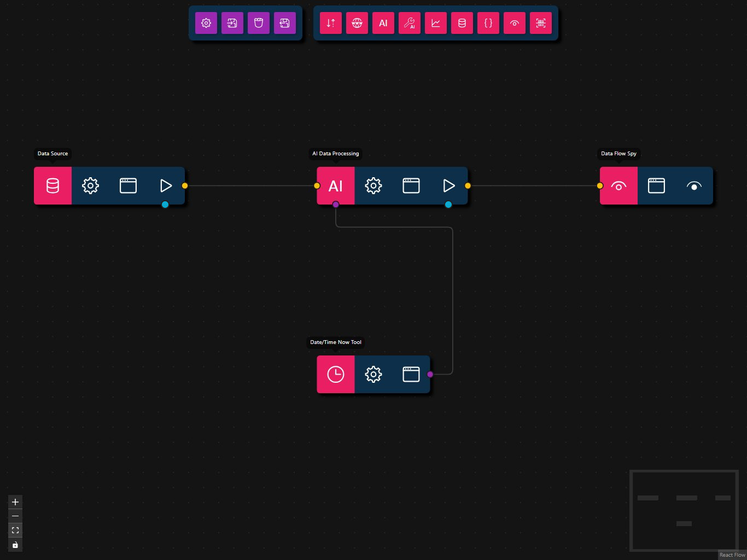This screenshot has height=560, width=747.
Task: Open the window panel of Date/Time Now Tool
Action: (x=411, y=375)
